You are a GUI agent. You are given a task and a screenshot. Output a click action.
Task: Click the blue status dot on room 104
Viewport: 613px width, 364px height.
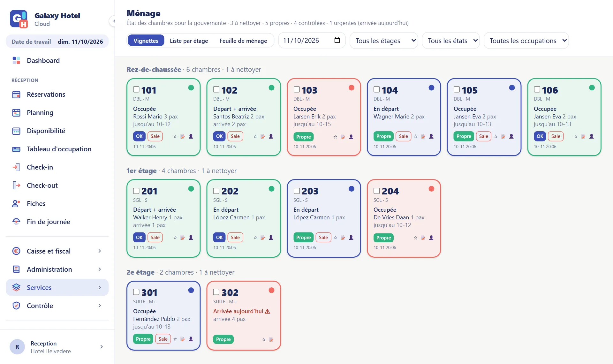click(432, 87)
